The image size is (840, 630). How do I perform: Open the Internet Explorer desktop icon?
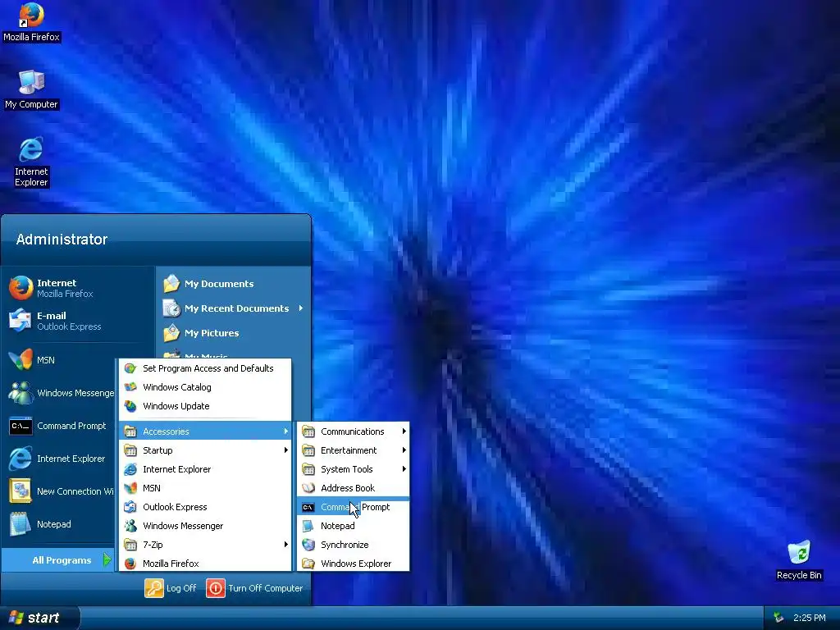tap(31, 149)
